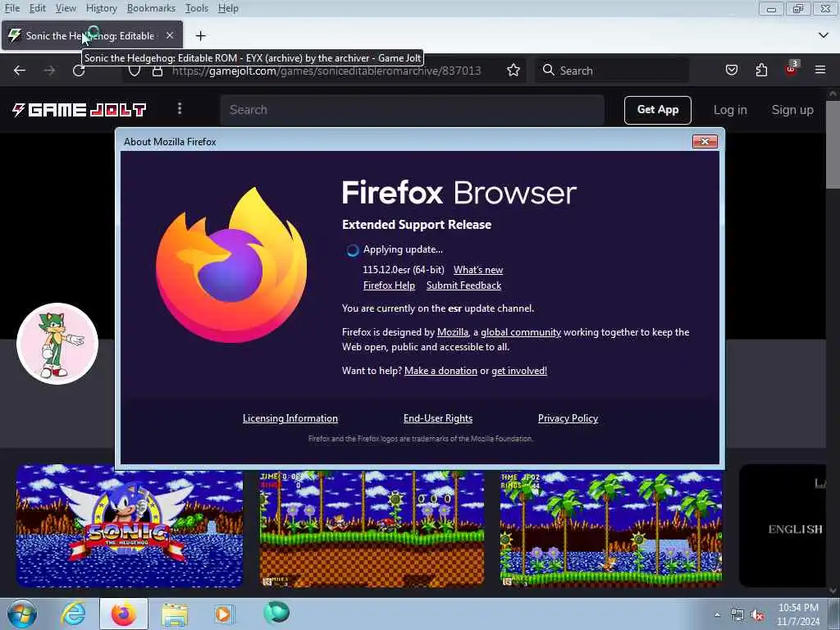
Task: Open the View menu
Action: tap(66, 8)
